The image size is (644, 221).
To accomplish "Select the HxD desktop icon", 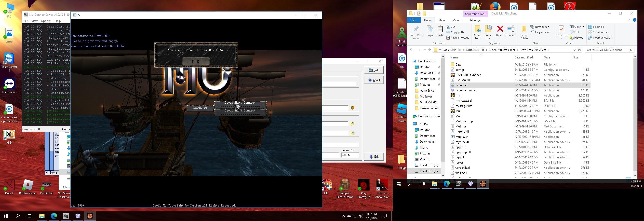I will click(x=9, y=137).
